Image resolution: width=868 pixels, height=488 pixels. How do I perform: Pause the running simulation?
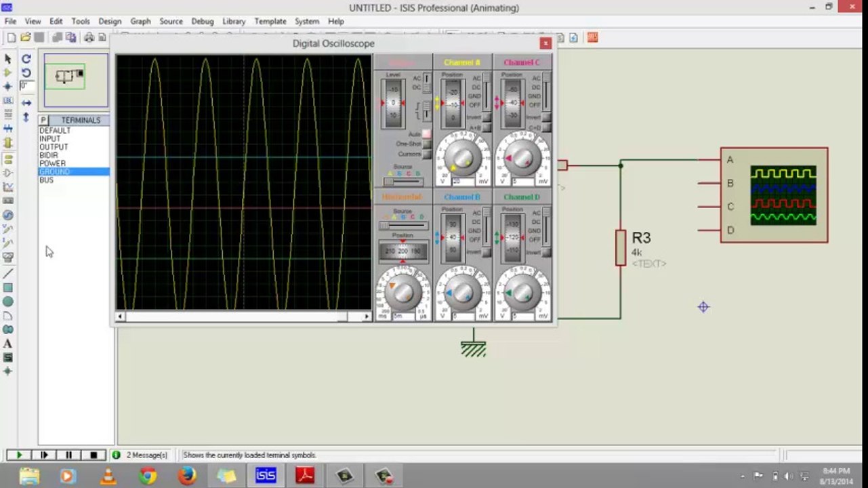[x=68, y=455]
